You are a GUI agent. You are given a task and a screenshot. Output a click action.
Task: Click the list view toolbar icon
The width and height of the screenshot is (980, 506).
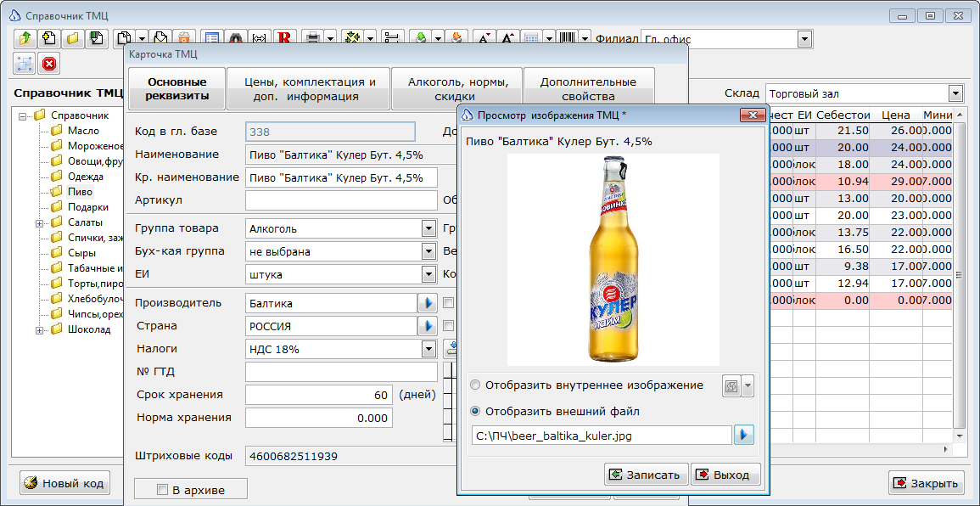click(212, 38)
